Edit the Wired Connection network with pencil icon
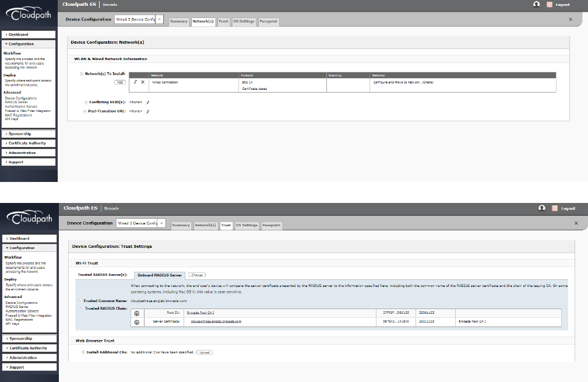The image size is (588, 382). point(135,82)
